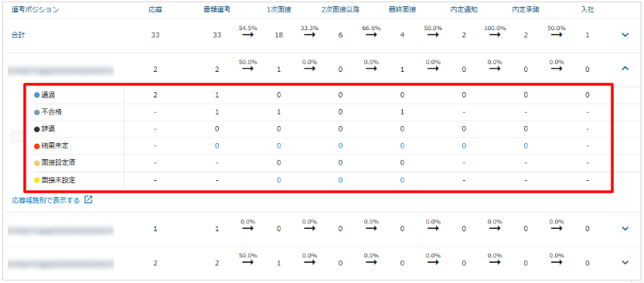Click the 33.3% rate in the 合計 row
This screenshot has height=283, width=644.
pos(309,29)
